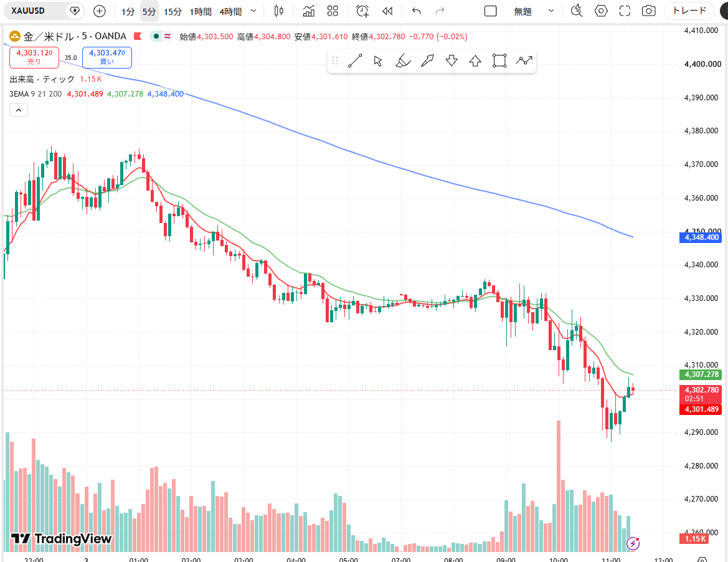Screen dimensions: 728x562
Task: Select the down arrow mark tool
Action: click(451, 61)
